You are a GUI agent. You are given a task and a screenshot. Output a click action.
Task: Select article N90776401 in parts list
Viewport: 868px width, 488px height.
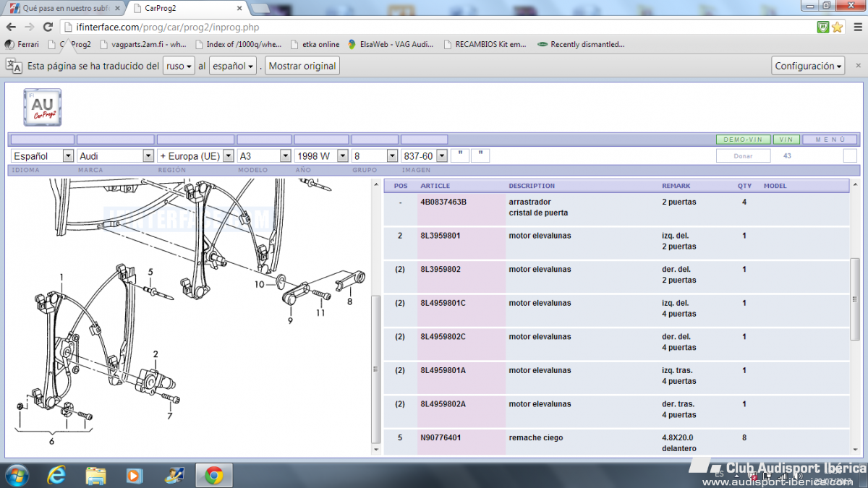point(441,438)
